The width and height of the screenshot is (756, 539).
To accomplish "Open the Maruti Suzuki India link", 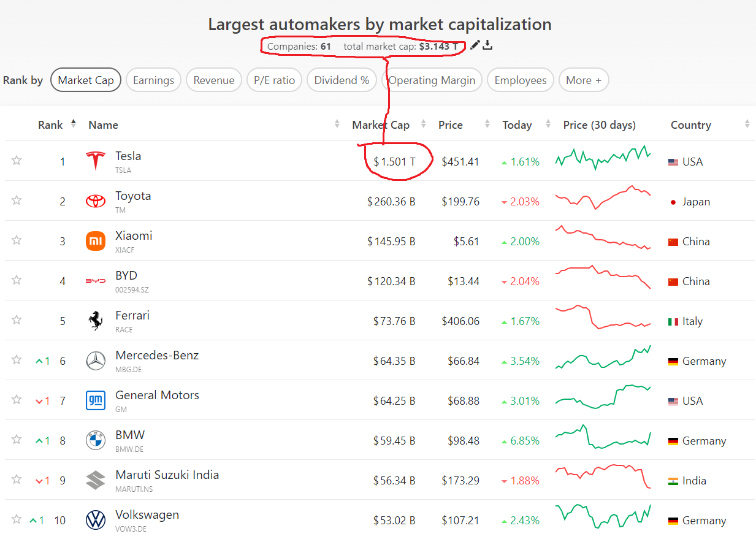I will 167,475.
